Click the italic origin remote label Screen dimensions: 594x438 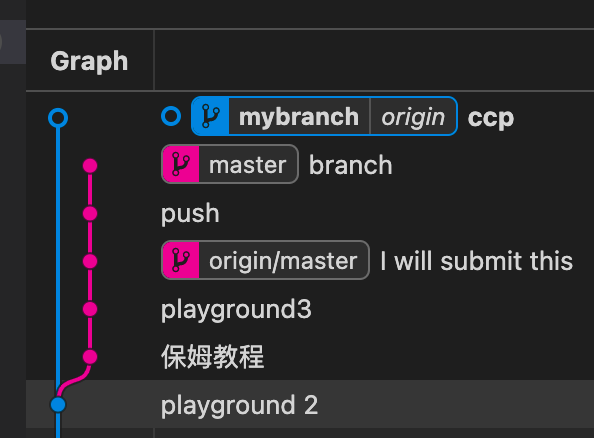point(413,116)
